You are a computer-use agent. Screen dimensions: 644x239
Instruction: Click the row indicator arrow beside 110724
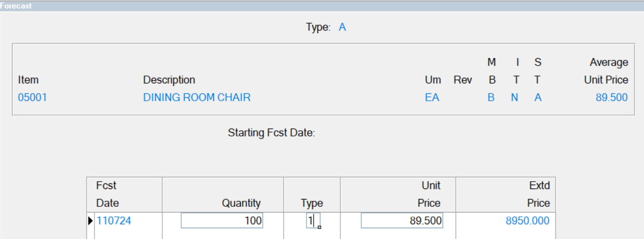click(x=90, y=221)
